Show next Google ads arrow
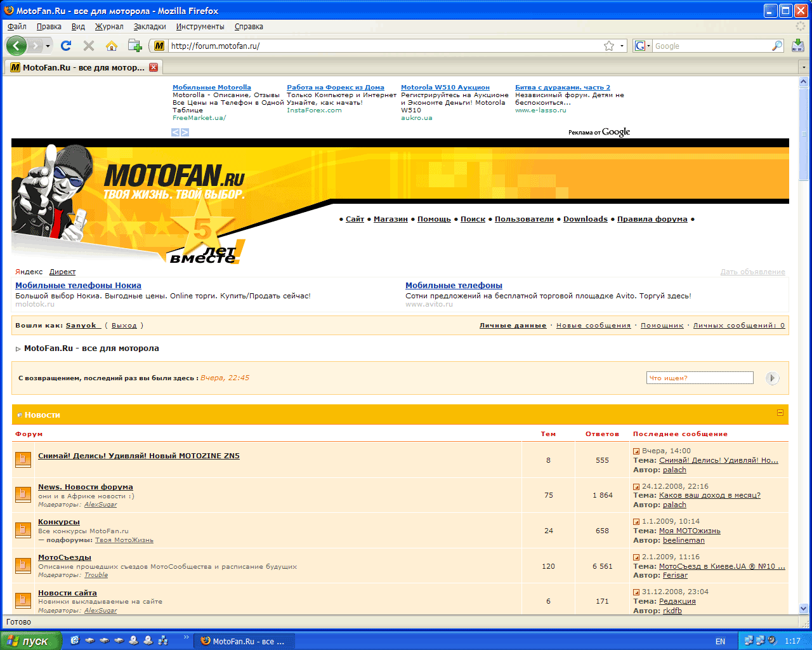Viewport: 812px width, 650px height. tap(185, 132)
